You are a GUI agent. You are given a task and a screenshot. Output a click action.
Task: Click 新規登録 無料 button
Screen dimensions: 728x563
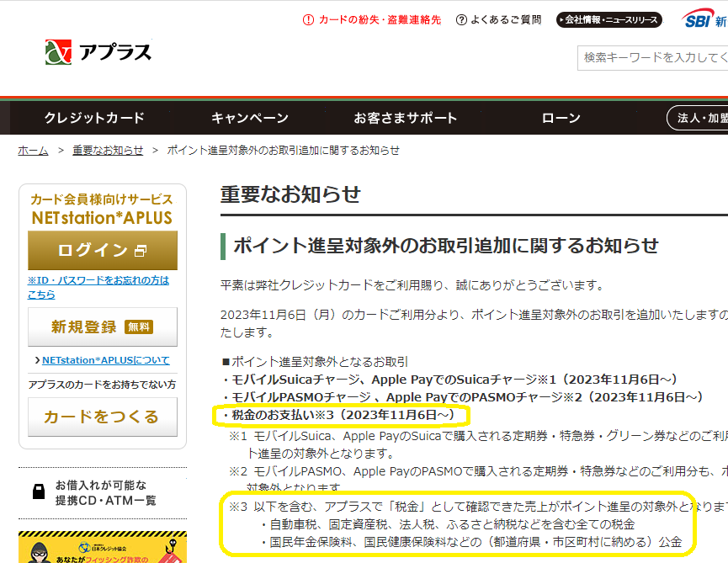[x=103, y=327]
